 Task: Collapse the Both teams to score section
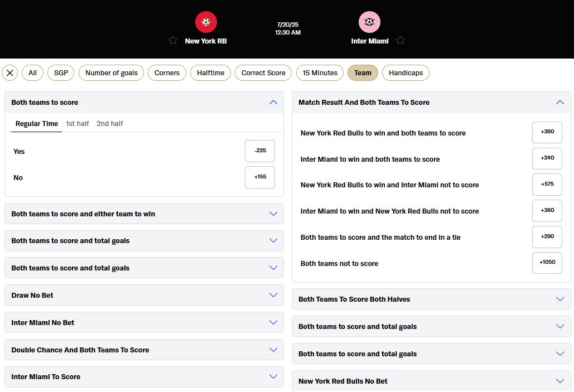273,102
